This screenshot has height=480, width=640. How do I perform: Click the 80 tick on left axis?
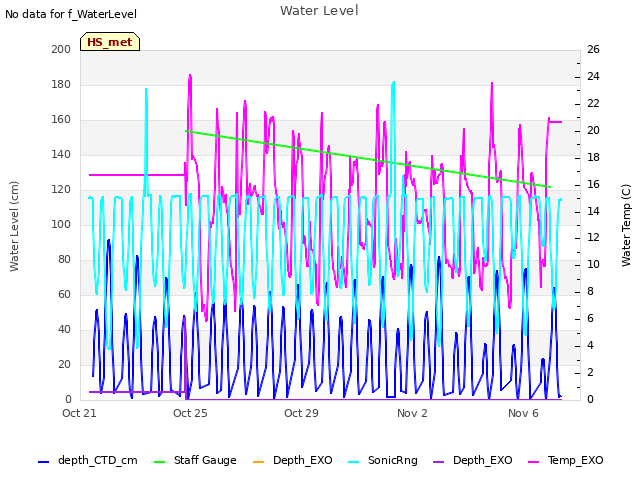pyautogui.click(x=64, y=260)
